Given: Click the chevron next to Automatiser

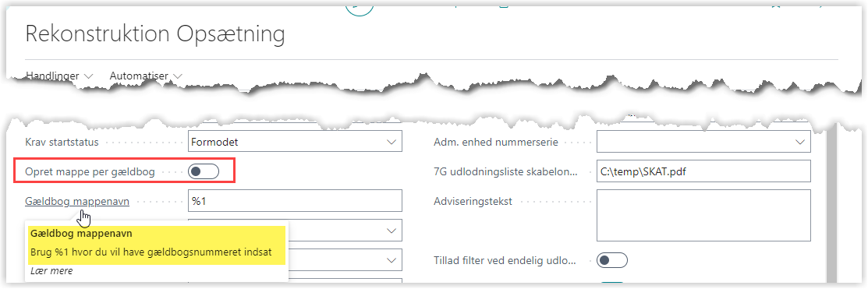Looking at the screenshot, I should click(x=178, y=76).
